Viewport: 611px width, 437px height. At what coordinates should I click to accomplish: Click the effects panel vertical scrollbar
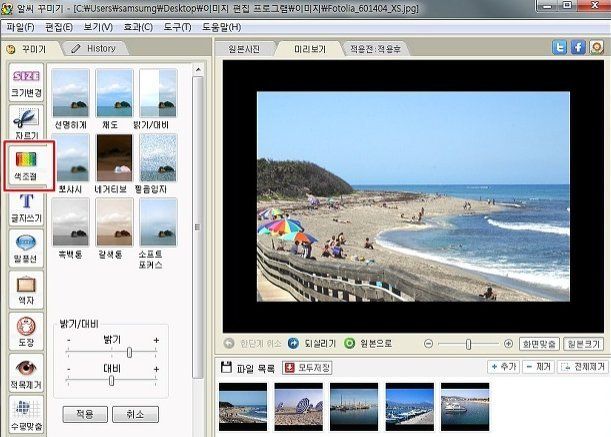[198, 227]
